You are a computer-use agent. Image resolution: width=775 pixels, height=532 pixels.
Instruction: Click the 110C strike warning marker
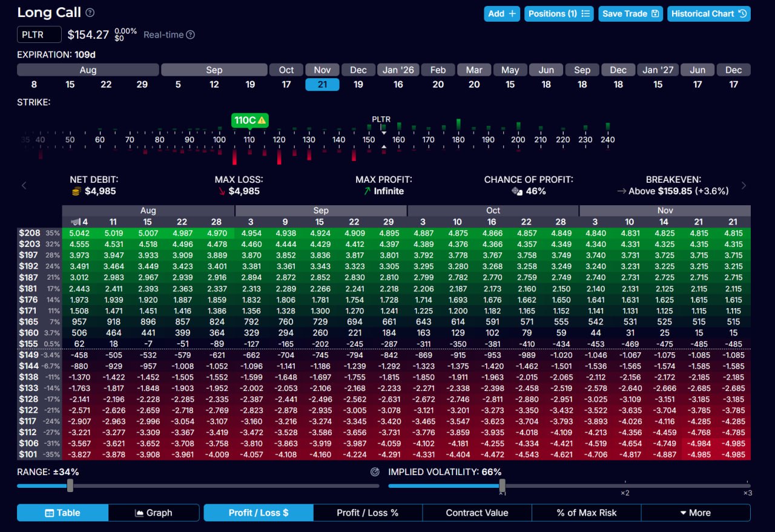249,120
